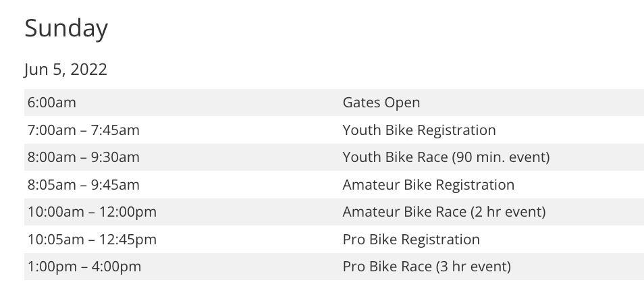Select the 10:00am – 12:00pm time slot
The image size is (644, 301).
click(x=92, y=212)
